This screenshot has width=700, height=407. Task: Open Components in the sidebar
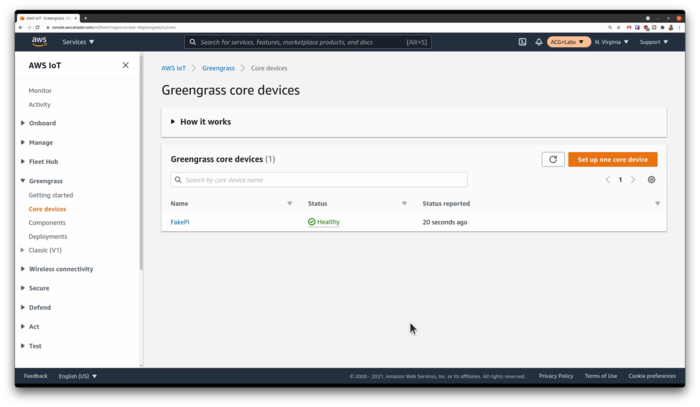47,223
